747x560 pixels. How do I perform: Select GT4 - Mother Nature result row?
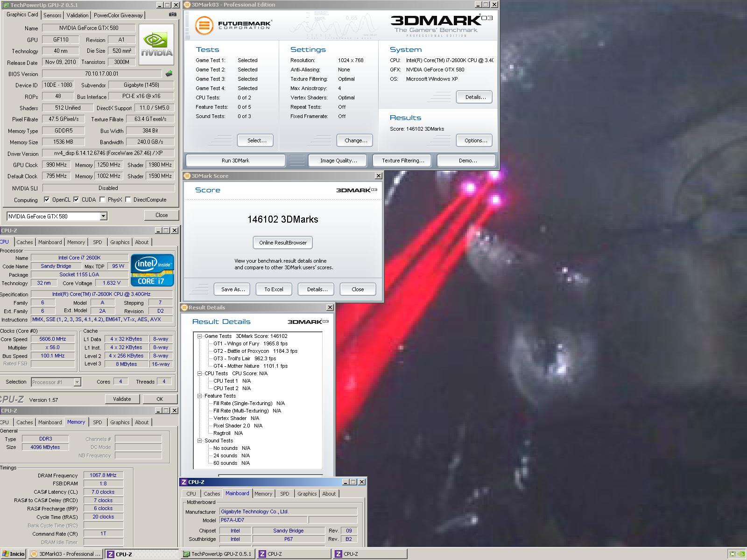click(250, 366)
